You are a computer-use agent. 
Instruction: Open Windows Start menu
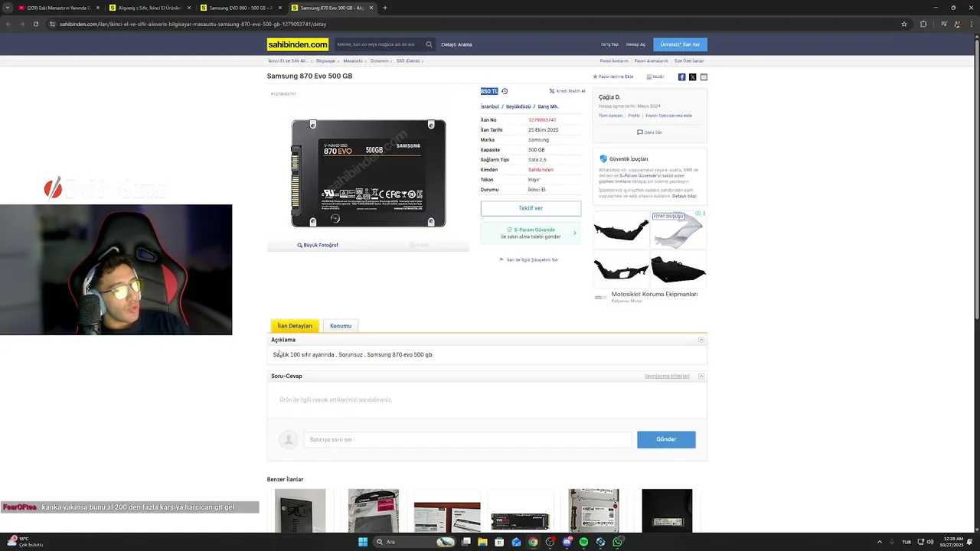click(x=363, y=542)
